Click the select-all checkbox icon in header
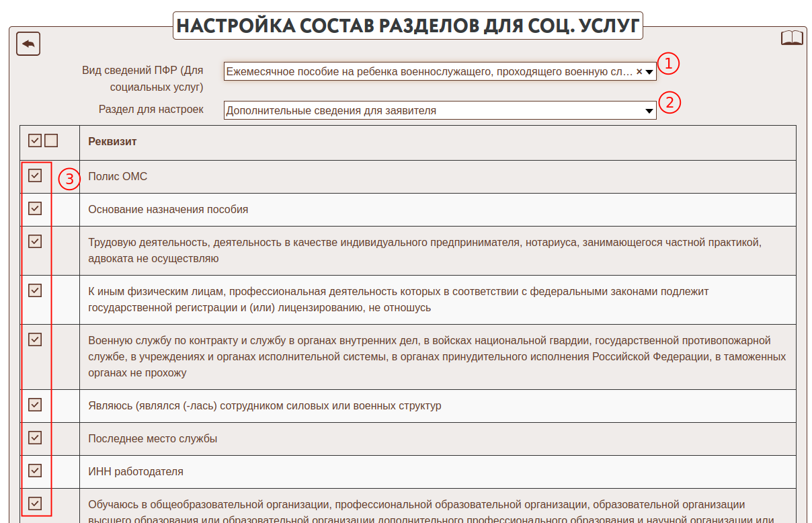This screenshot has width=812, height=523. pyautogui.click(x=35, y=140)
